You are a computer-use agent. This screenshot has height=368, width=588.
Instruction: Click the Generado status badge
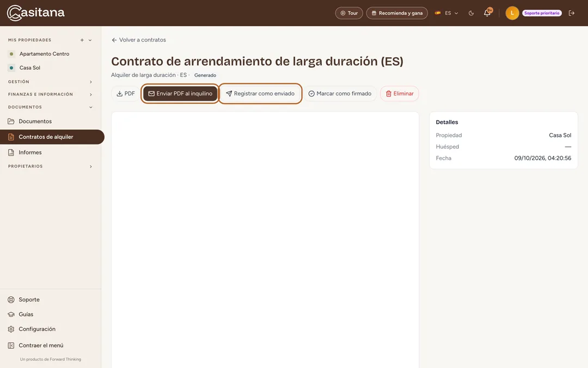click(x=205, y=75)
